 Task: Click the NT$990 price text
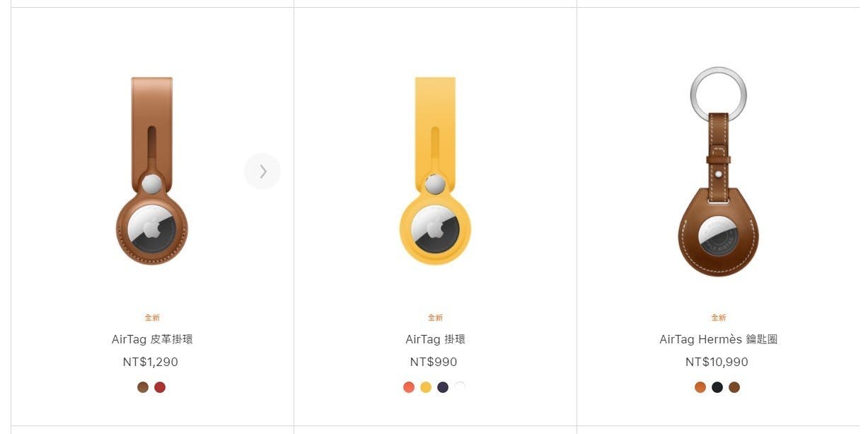tap(434, 362)
